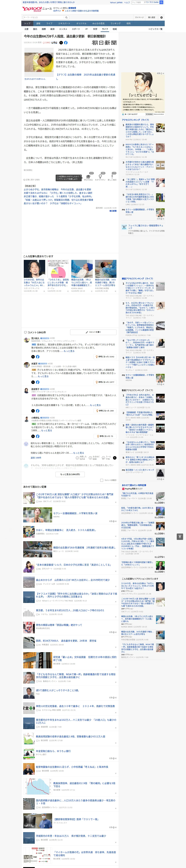Image resolution: width=186 pixels, height=868 pixels.
Task: Click scroll-to-top arrow button
Action: click(180, 536)
